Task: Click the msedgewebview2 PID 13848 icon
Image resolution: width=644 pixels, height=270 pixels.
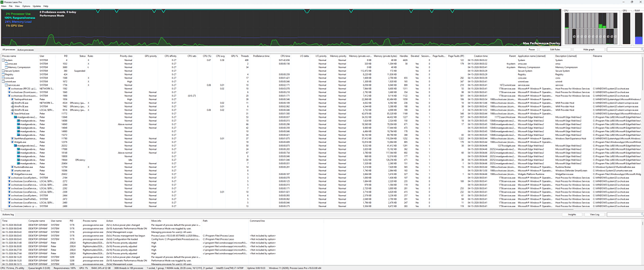Action: 15,117
